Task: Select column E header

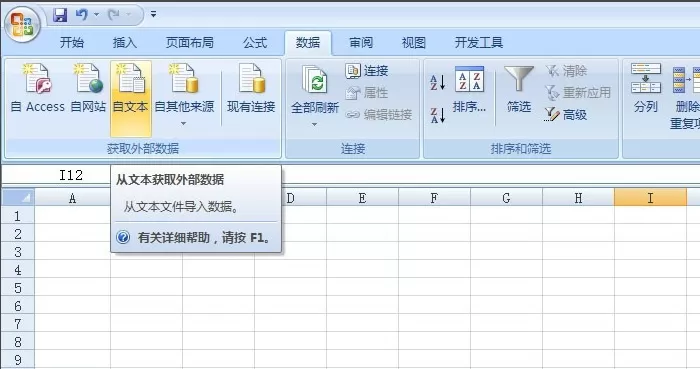Action: [362, 198]
